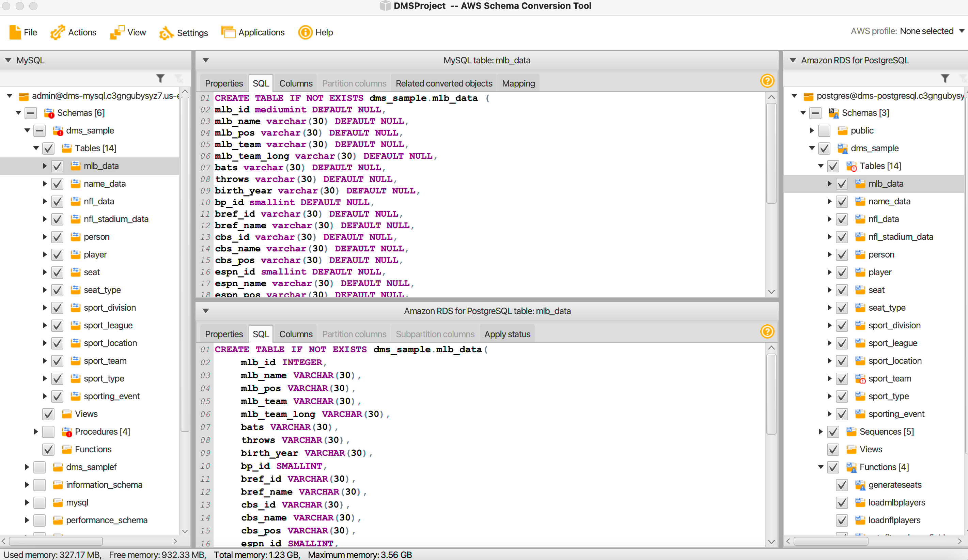Click the source nfl_stadium_data table icon
The height and width of the screenshot is (560, 968).
[75, 219]
